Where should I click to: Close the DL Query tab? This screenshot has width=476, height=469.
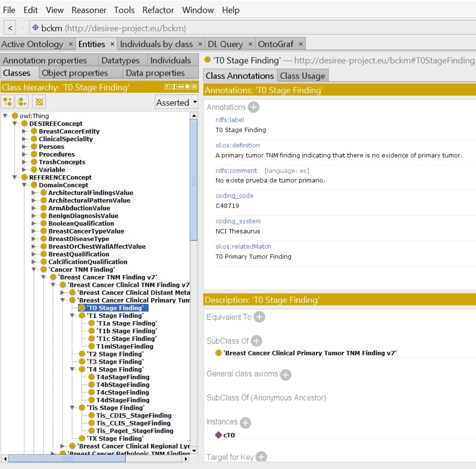[x=250, y=44]
